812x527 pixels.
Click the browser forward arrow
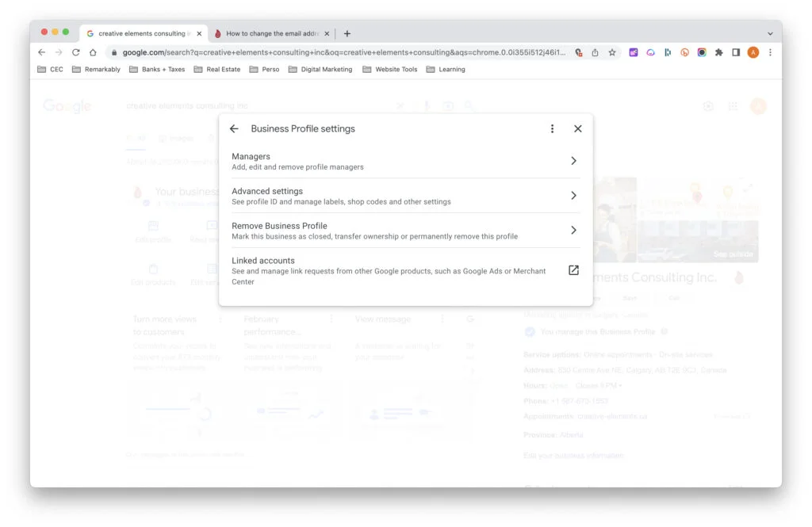(59, 52)
